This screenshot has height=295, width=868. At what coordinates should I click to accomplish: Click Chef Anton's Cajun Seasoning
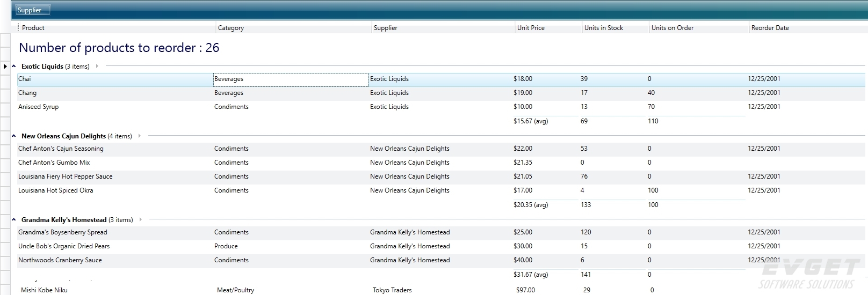pyautogui.click(x=61, y=149)
